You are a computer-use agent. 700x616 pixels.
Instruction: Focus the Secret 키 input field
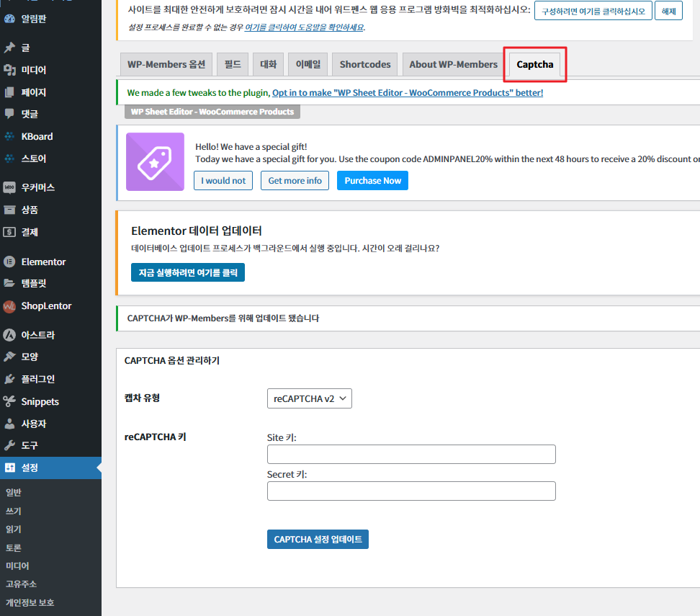[411, 491]
